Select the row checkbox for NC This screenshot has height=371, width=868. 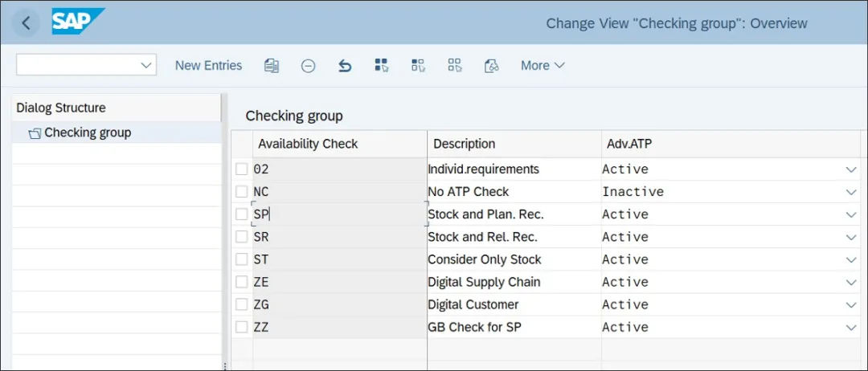[242, 192]
